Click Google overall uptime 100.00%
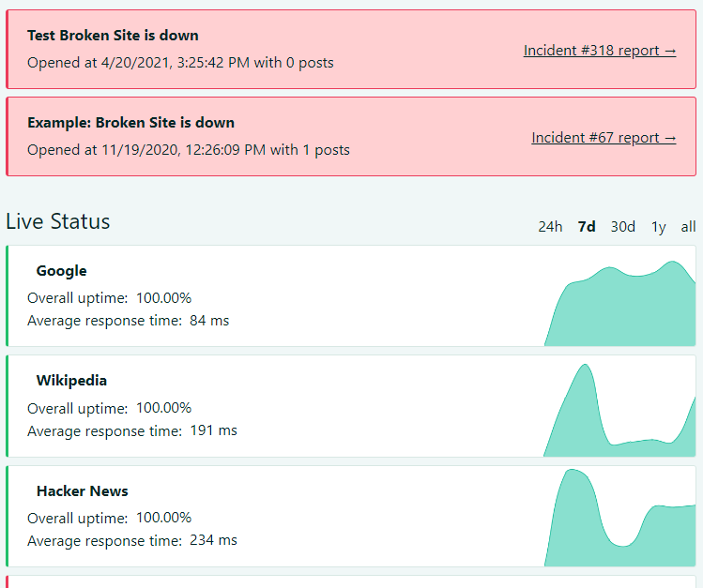Image resolution: width=703 pixels, height=588 pixels. click(x=163, y=298)
